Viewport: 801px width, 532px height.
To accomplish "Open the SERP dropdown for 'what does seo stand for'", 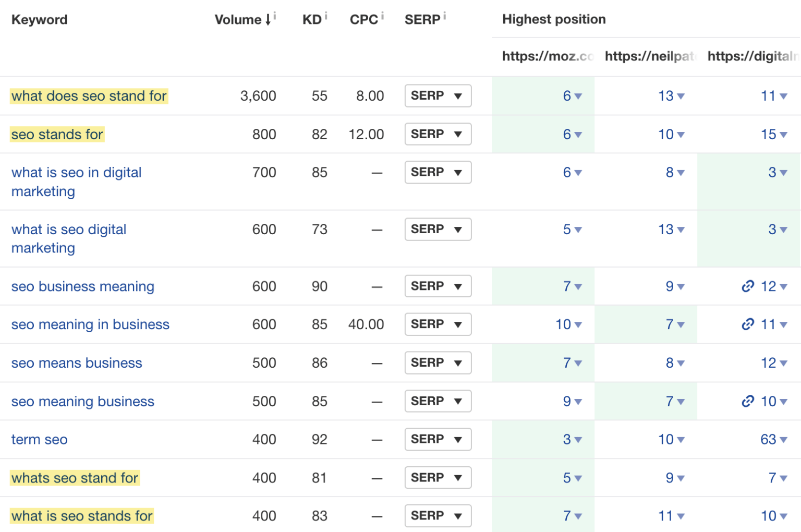I will click(438, 95).
